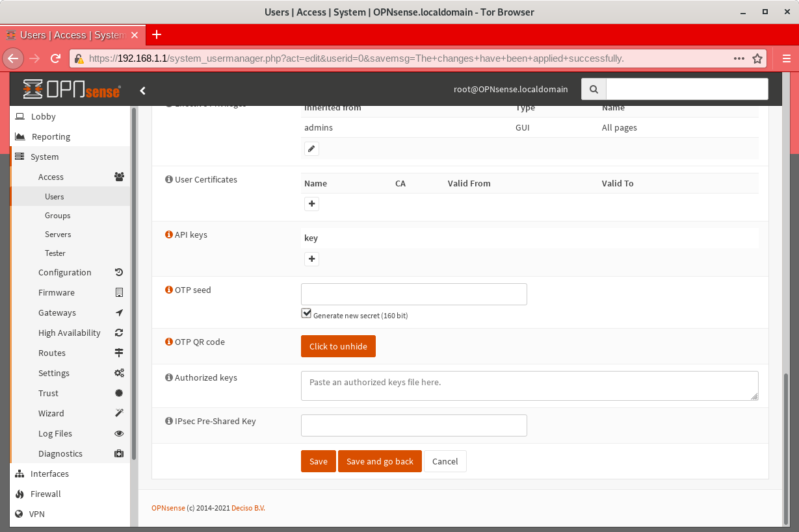Toggle Generate new secret (160 bit) checkbox
799x532 pixels.
coord(307,314)
